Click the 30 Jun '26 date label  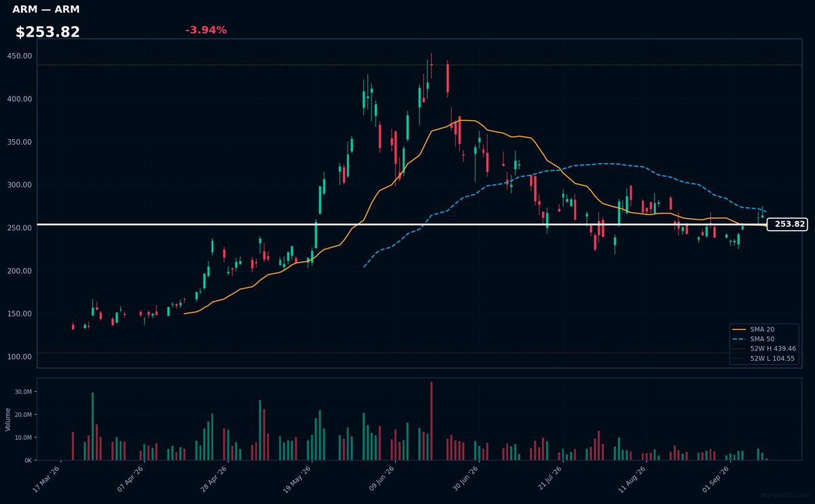(465, 478)
